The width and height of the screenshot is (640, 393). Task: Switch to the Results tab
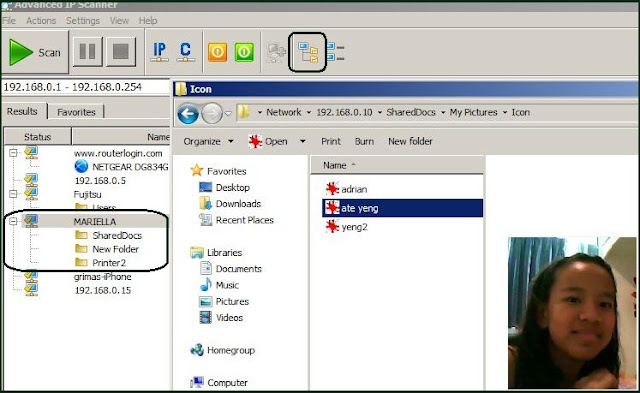point(22,111)
